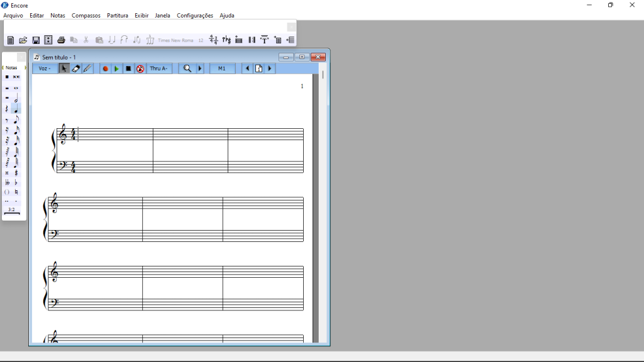
Task: Enable recording with the record button
Action: tap(106, 68)
